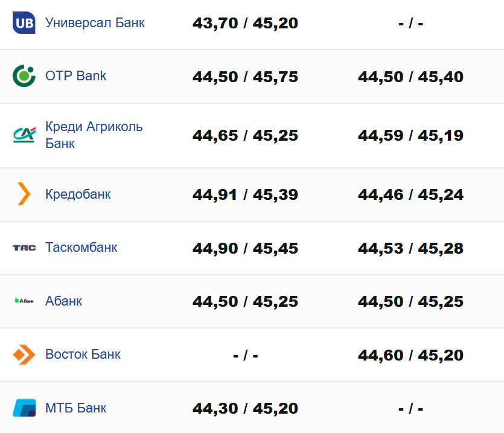Open the МТБ Банк name link
Viewport: 504px width, 433px height.
pos(75,408)
